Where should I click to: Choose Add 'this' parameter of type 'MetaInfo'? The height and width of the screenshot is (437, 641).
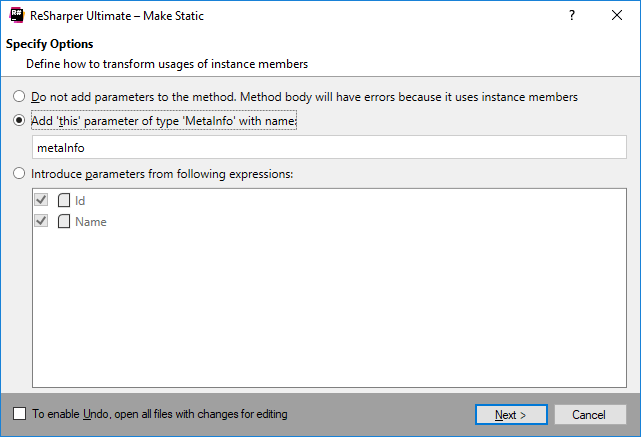[x=19, y=120]
